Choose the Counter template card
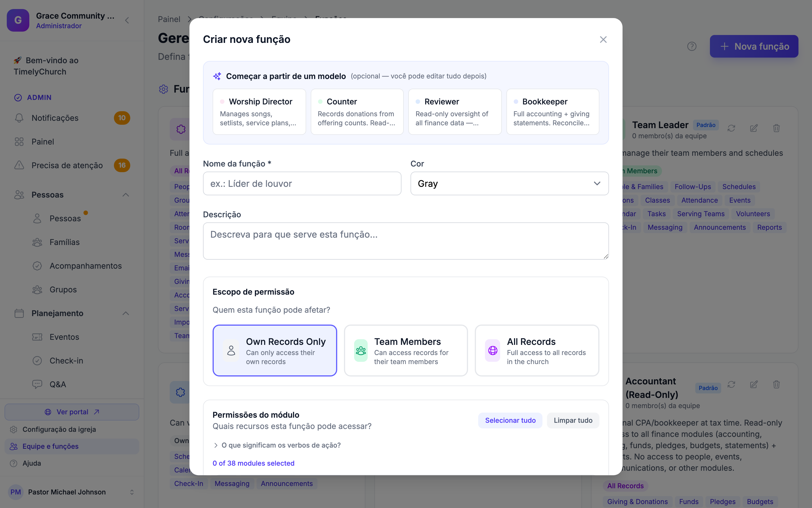 (x=357, y=111)
